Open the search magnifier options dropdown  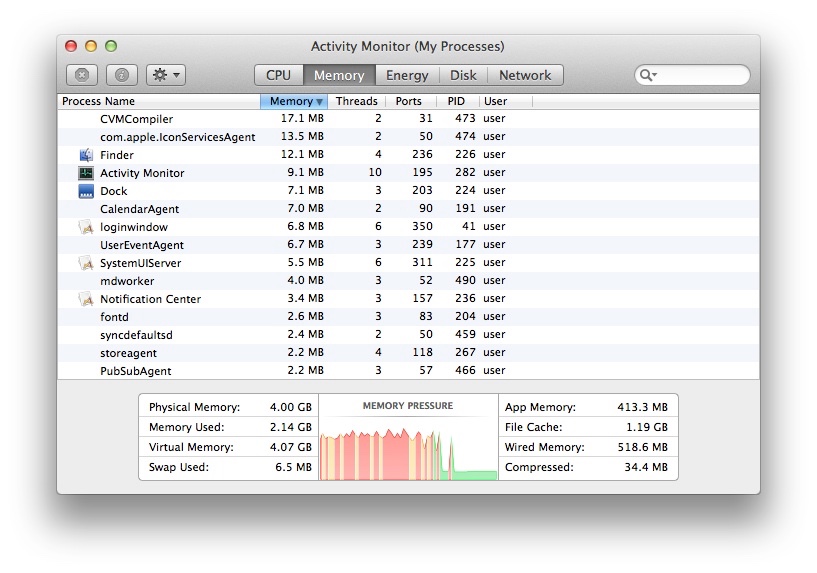tap(648, 75)
